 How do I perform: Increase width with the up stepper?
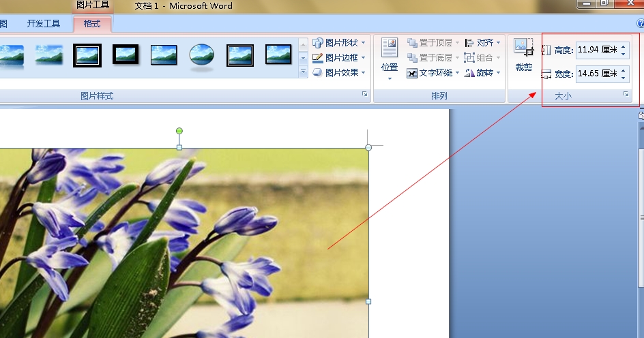pyautogui.click(x=624, y=70)
